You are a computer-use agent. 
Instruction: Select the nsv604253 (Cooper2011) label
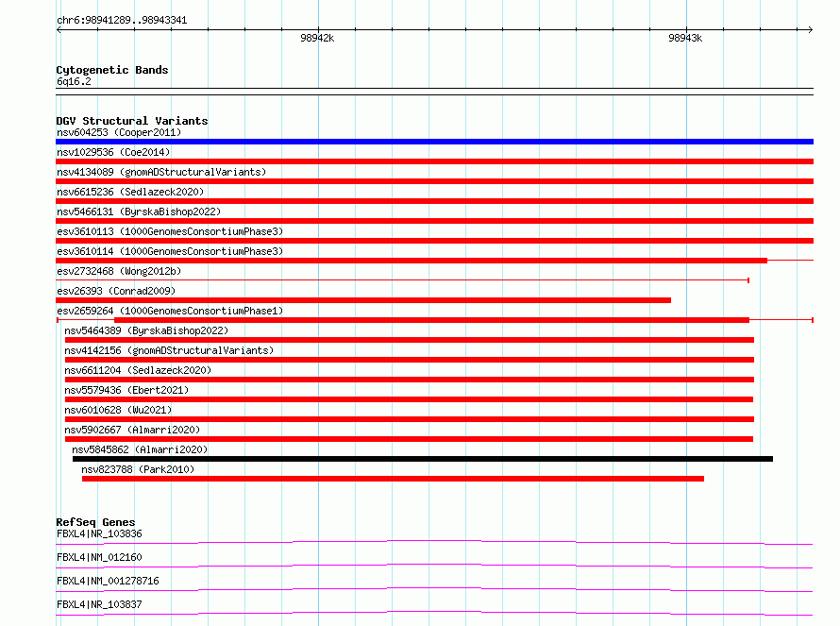119,132
